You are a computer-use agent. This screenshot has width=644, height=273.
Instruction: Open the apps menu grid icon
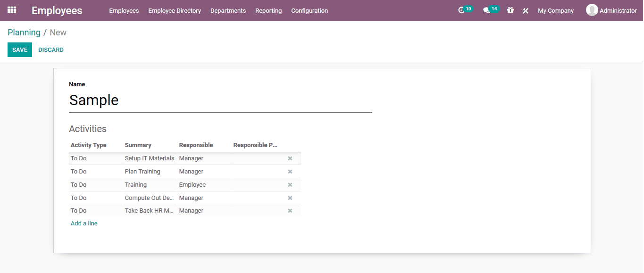(x=11, y=10)
